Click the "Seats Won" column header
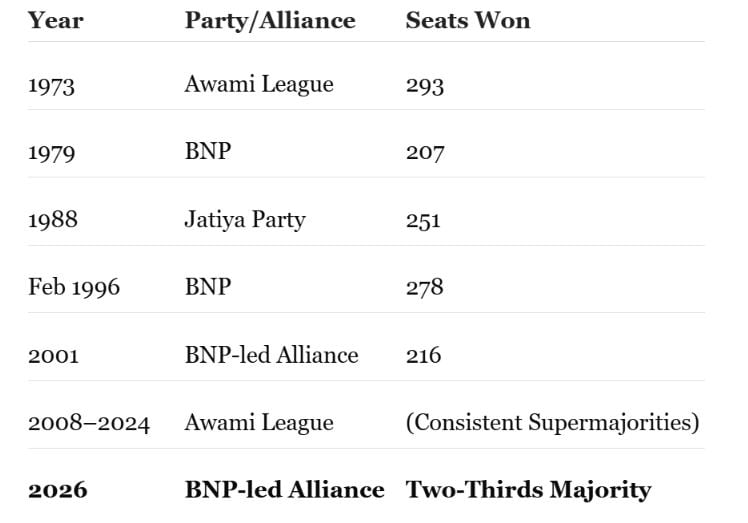 click(x=468, y=20)
